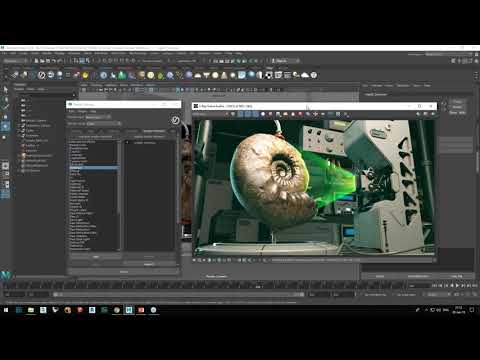The image size is (480, 360).
Task: Open the Windows Start menu
Action: (x=6, y=310)
